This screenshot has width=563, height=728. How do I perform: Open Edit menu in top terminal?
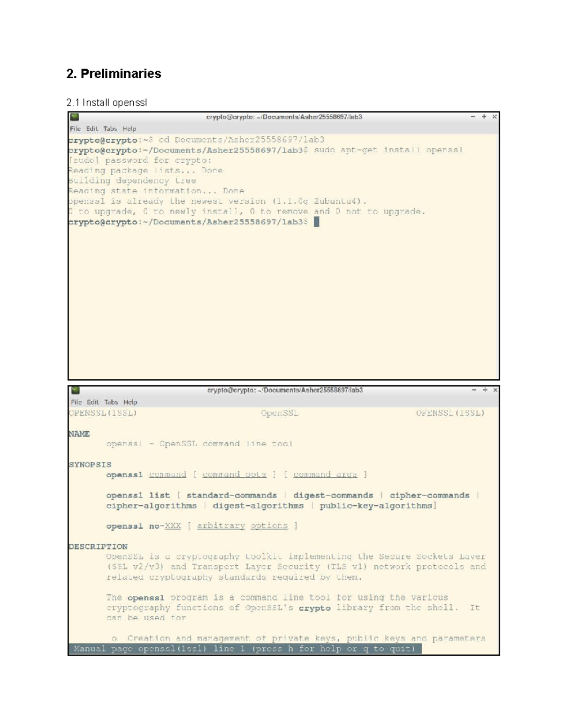92,129
